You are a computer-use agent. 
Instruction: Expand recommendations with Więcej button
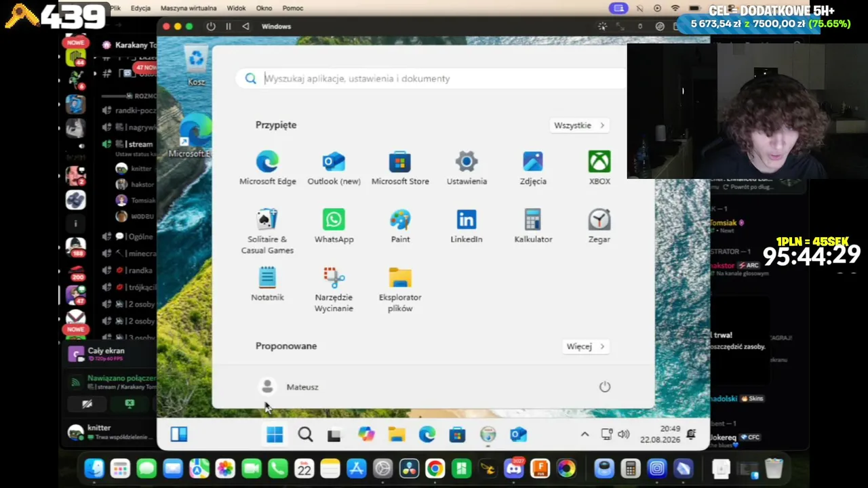pos(586,346)
